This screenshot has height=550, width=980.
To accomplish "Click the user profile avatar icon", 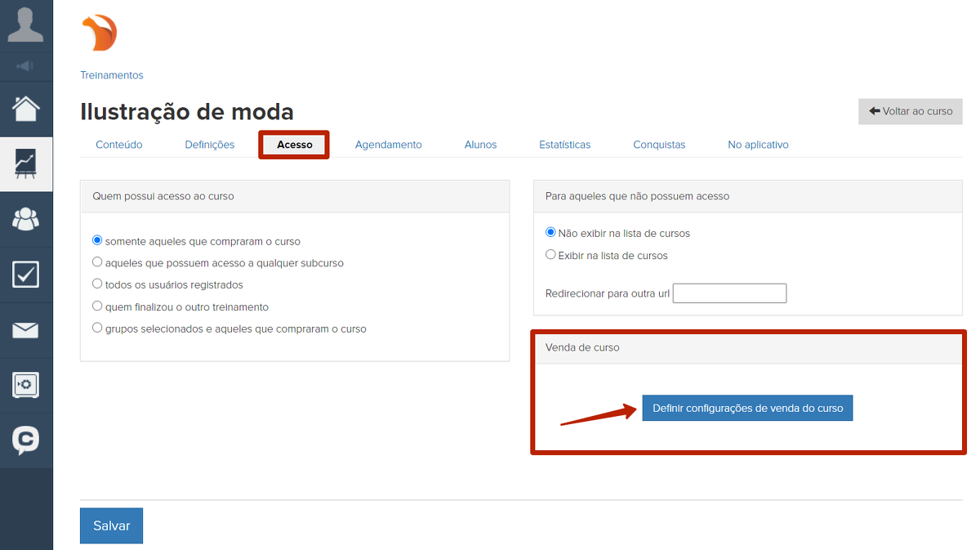I will point(25,25).
